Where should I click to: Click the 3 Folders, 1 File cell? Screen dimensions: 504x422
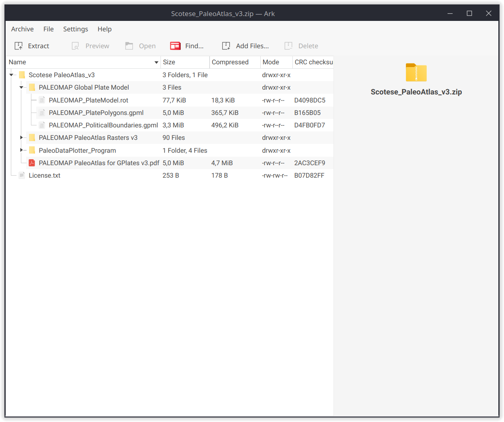point(185,75)
